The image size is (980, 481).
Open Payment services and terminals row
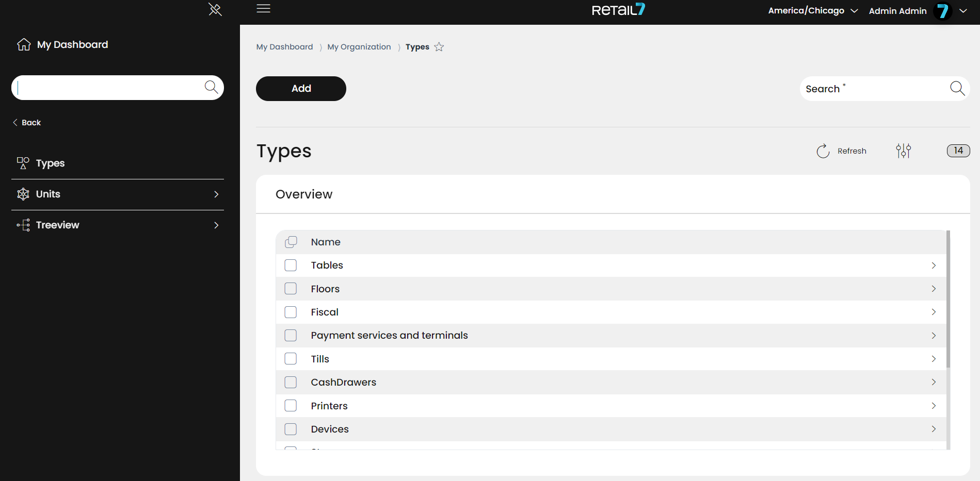pyautogui.click(x=612, y=336)
